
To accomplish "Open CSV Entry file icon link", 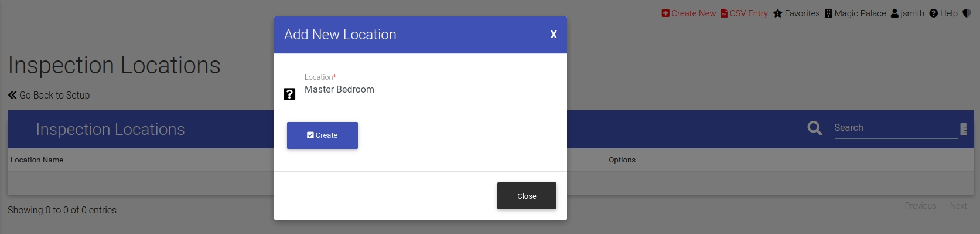I will pos(724,13).
